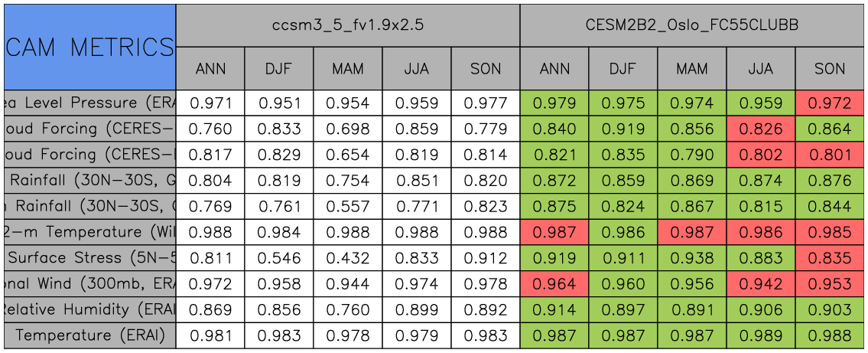
Task: Click the green 0.989 Temperature cell
Action: pos(761,335)
